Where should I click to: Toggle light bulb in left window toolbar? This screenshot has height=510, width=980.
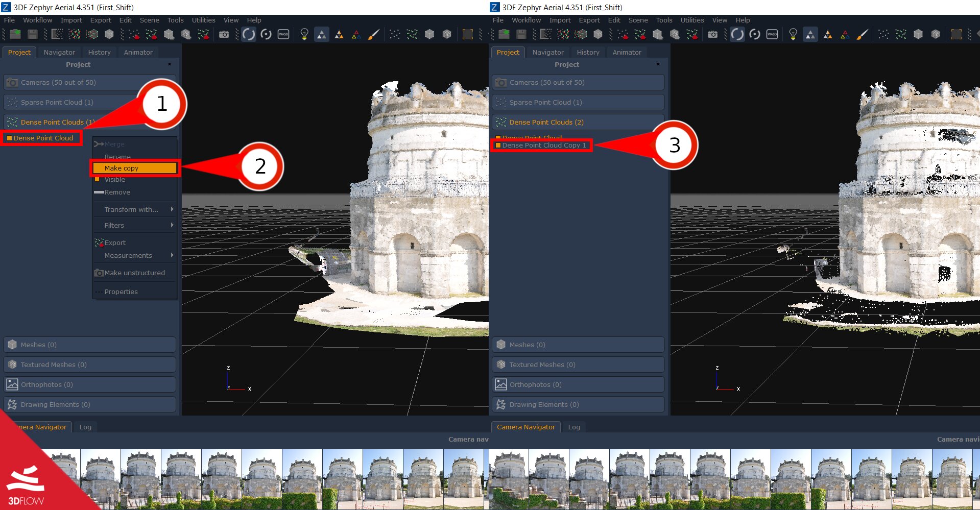[304, 34]
